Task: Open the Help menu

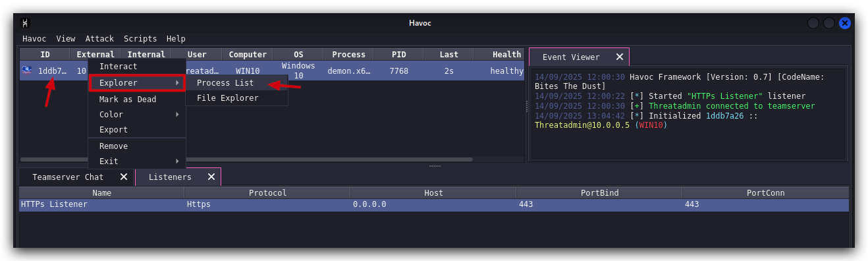Action: point(176,39)
